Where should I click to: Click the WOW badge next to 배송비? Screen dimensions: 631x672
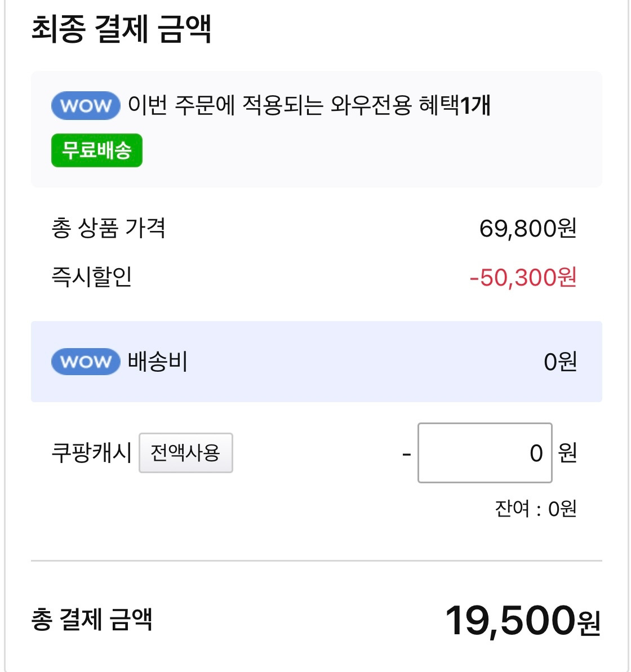86,361
